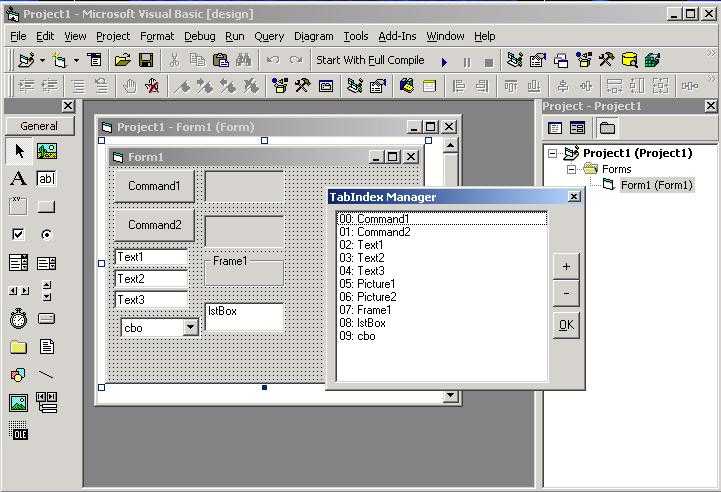Collapse the Forms folder node
This screenshot has height=492, width=721.
(572, 170)
